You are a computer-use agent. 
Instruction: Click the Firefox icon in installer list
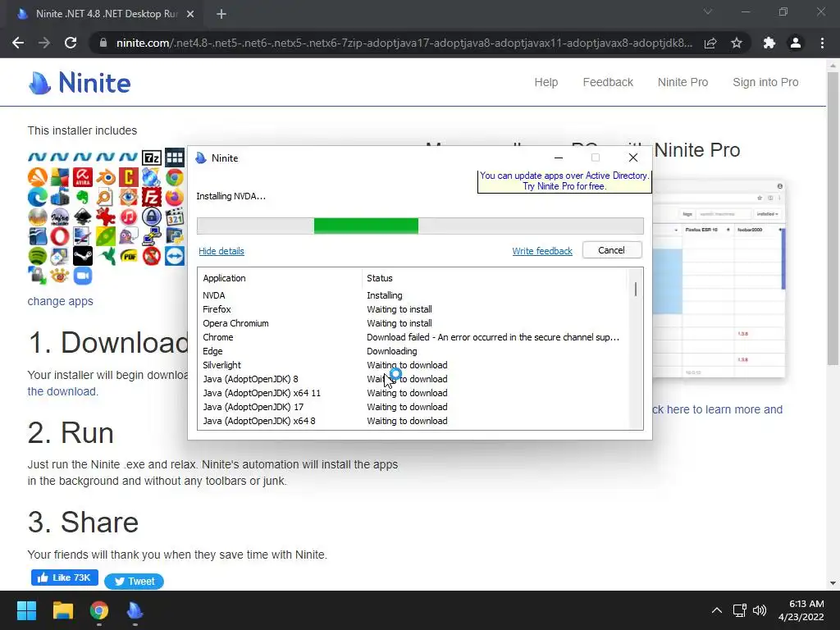coord(174,197)
